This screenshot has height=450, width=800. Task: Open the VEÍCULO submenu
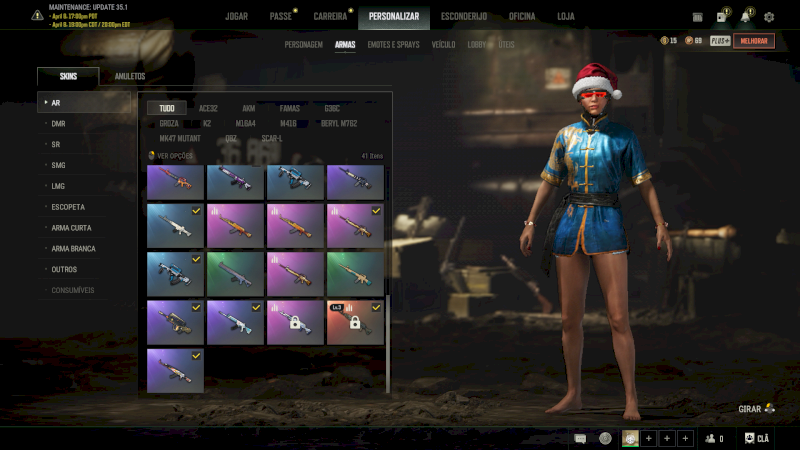pyautogui.click(x=443, y=44)
